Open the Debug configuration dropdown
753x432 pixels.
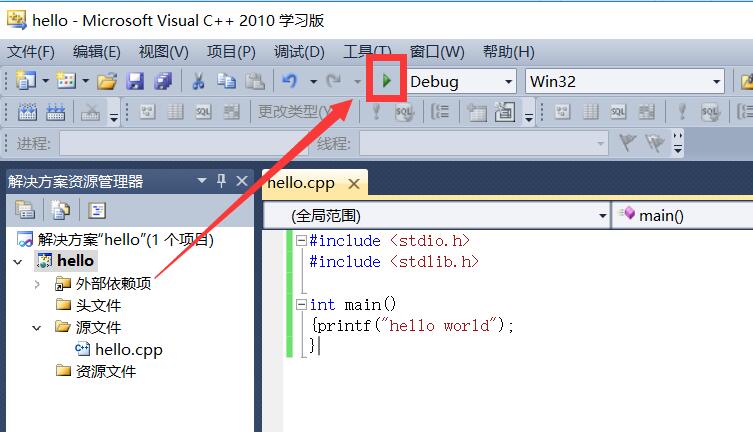pos(509,82)
